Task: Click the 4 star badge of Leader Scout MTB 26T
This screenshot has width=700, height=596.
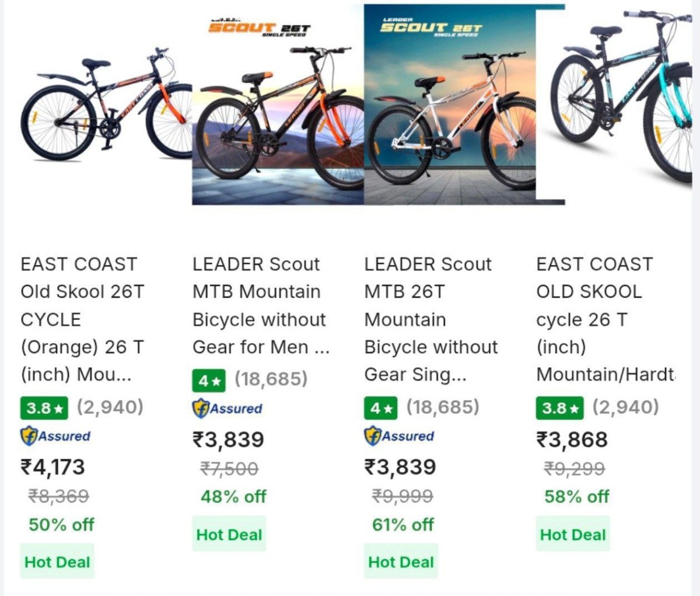Action: (x=380, y=408)
